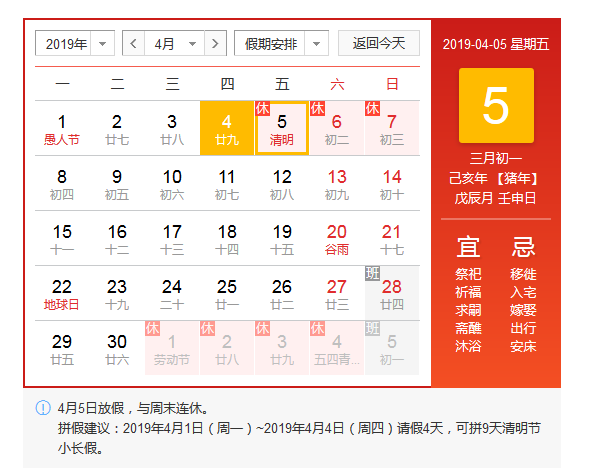Select April 6 rest day
This screenshot has height=472, width=615.
[337, 128]
